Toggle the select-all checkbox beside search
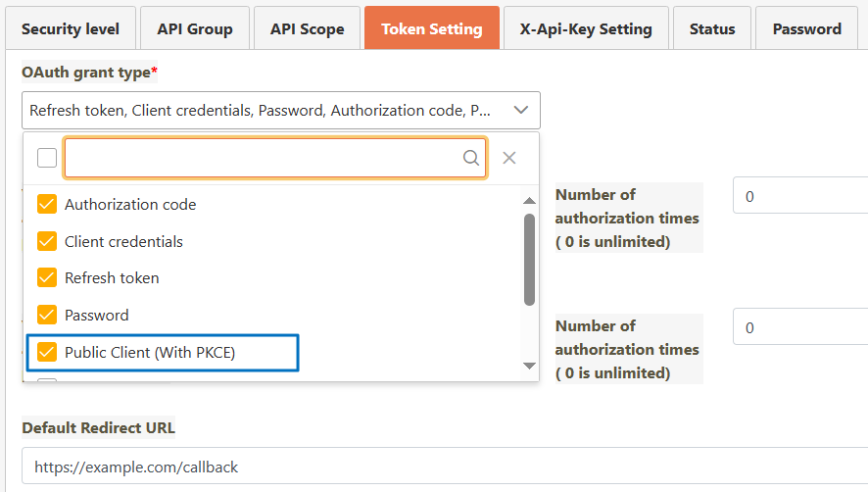The height and width of the screenshot is (492, 868). pyautogui.click(x=47, y=158)
